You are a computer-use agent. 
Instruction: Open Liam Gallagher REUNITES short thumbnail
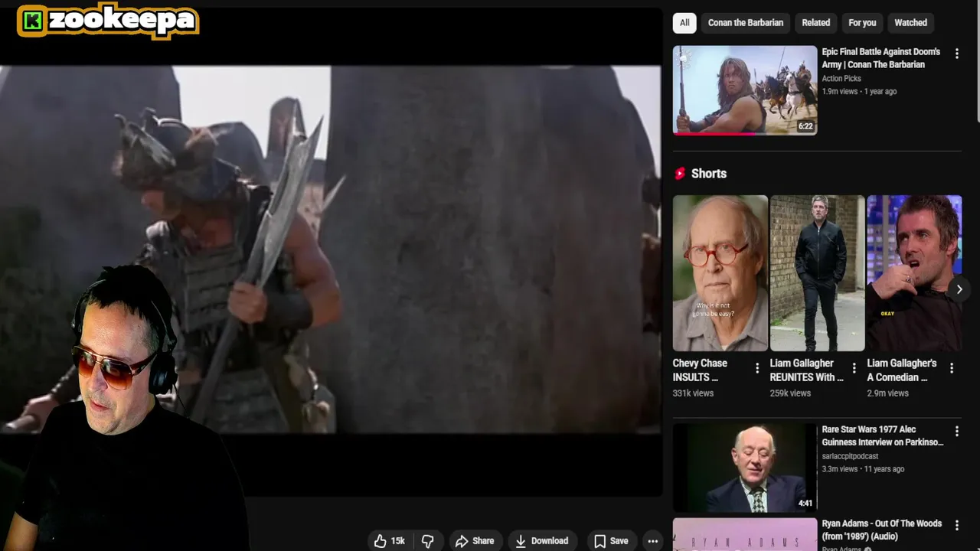[818, 273]
